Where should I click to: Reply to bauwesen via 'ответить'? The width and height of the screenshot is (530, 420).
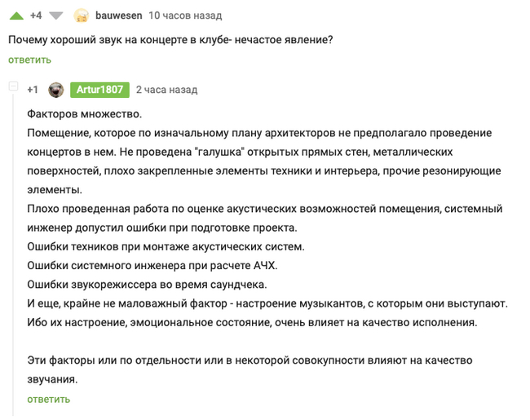point(29,60)
